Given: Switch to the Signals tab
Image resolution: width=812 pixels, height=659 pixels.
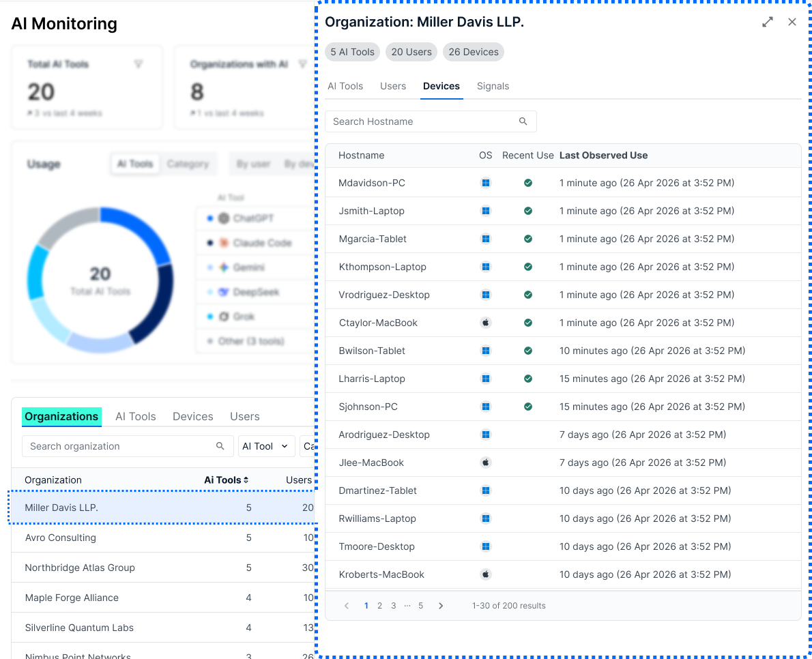Looking at the screenshot, I should tap(493, 86).
